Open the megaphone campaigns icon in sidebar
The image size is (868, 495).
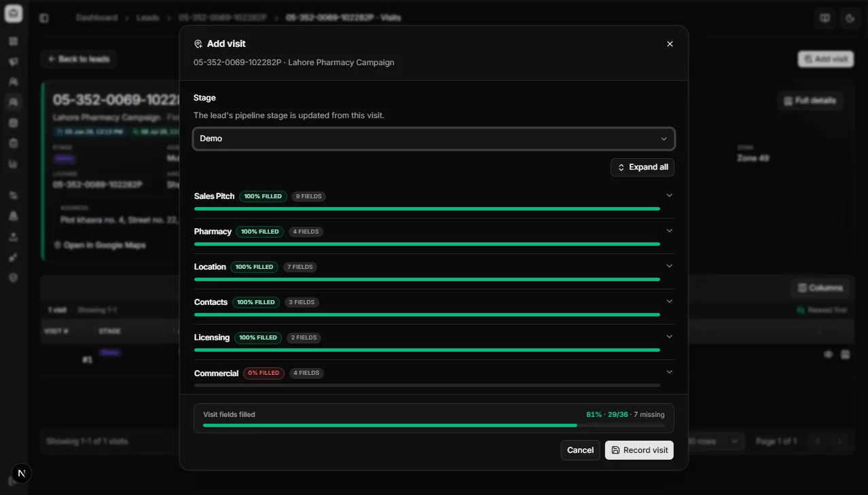[13, 62]
